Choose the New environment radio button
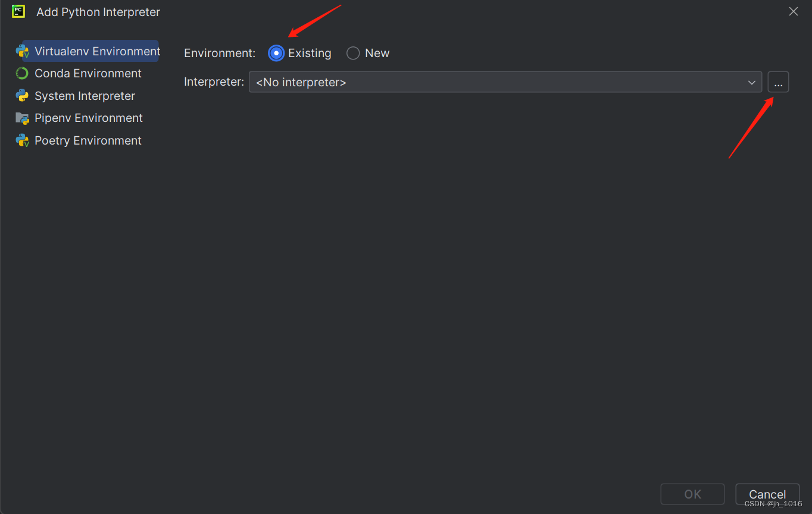Viewport: 812px width, 514px height. point(352,53)
